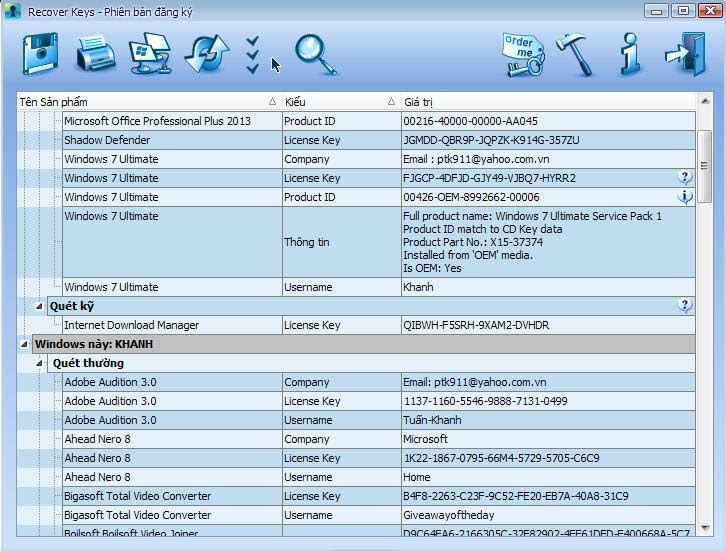Click the exit door icon
726x551 pixels.
pyautogui.click(x=686, y=54)
